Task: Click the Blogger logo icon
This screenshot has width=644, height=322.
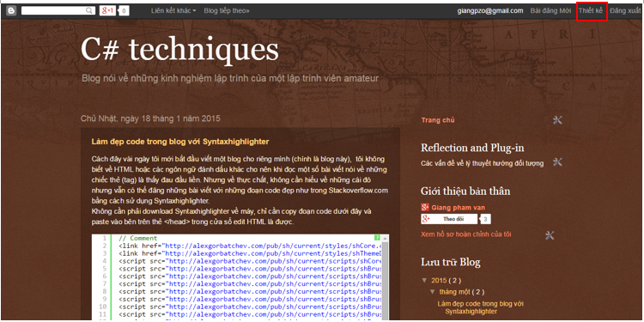Action: 11,11
